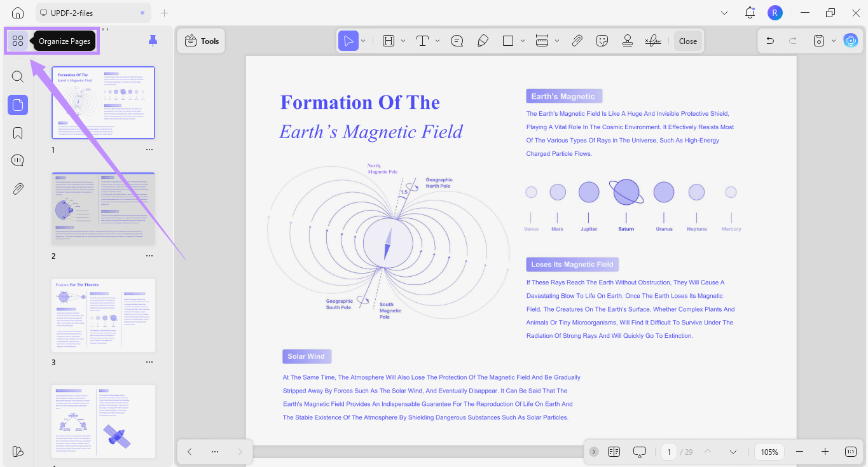Open the shape tool dropdown arrow
The image size is (868, 467).
click(x=523, y=41)
